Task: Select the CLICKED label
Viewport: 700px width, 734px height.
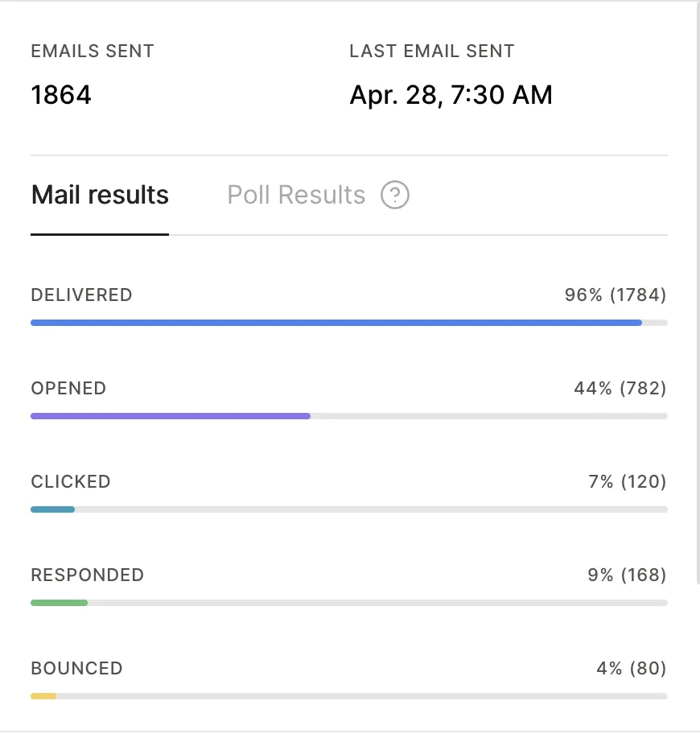Action: pos(71,481)
